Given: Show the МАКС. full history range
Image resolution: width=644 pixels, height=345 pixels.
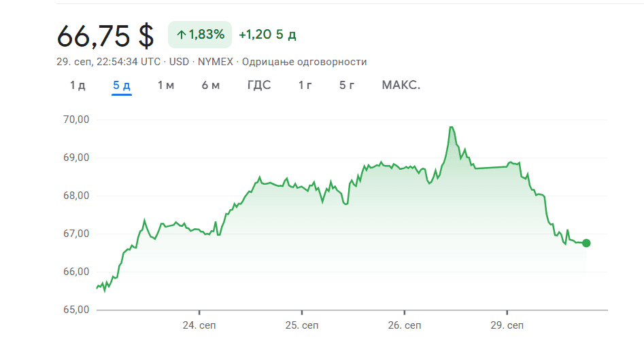Looking at the screenshot, I should 401,86.
